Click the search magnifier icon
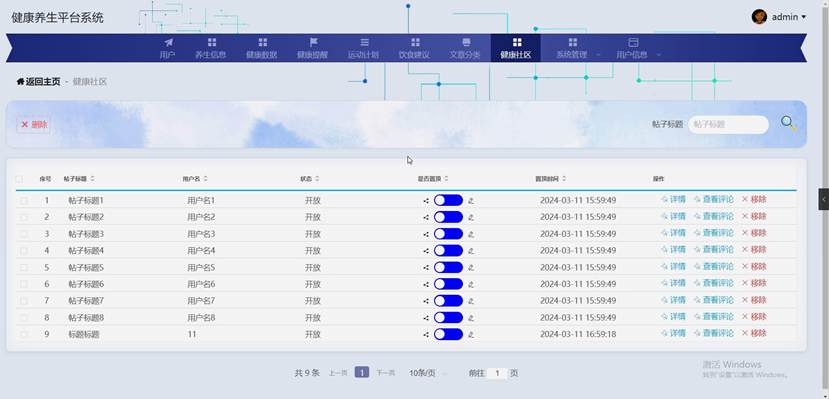The image size is (829, 399). point(788,124)
